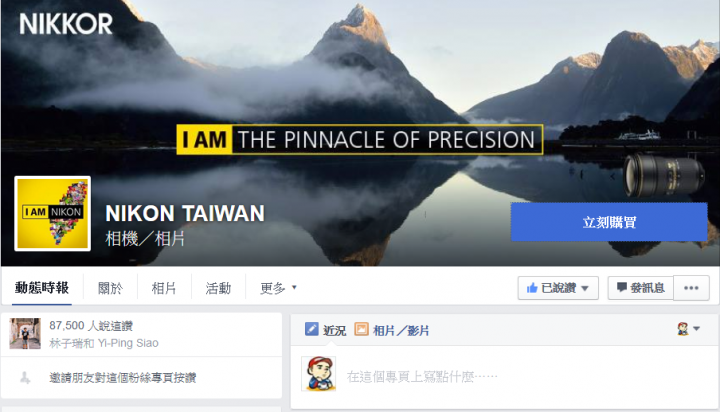Go to the 活動 tab
This screenshot has height=412, width=720.
click(x=218, y=288)
